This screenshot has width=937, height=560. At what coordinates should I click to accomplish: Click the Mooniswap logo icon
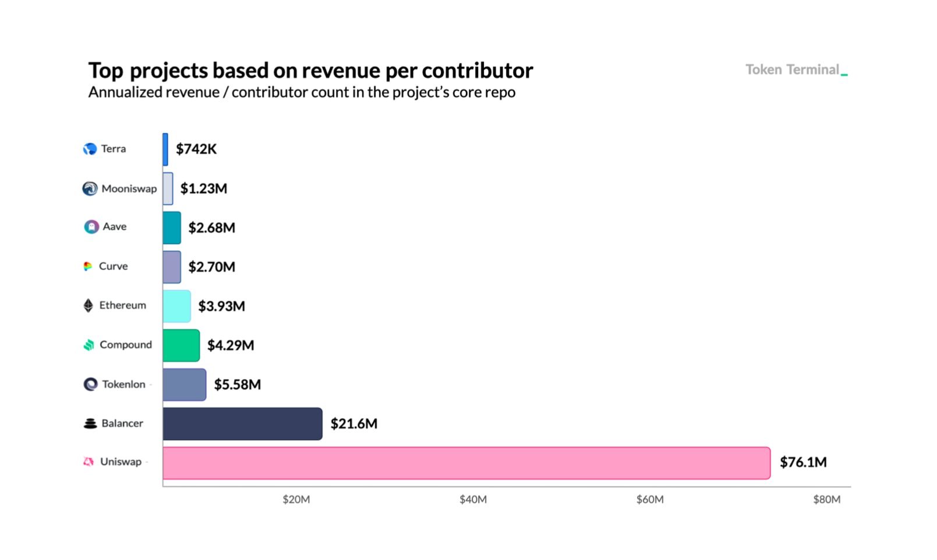(x=90, y=189)
